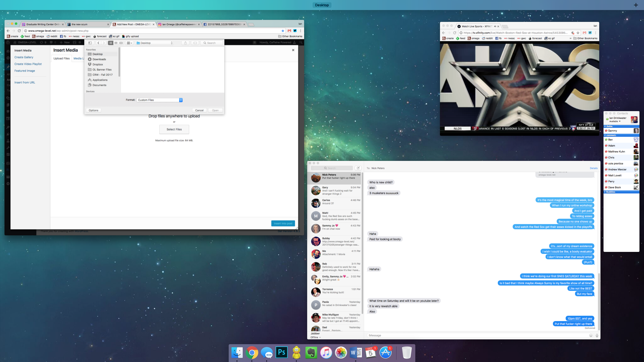The width and height of the screenshot is (644, 362).
Task: Select Featured Image option
Action: point(25,71)
